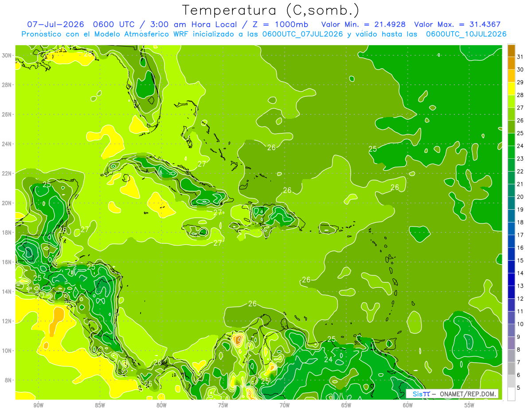Click the color bar value "20"
Screen dimensions: 532x411
point(520,197)
